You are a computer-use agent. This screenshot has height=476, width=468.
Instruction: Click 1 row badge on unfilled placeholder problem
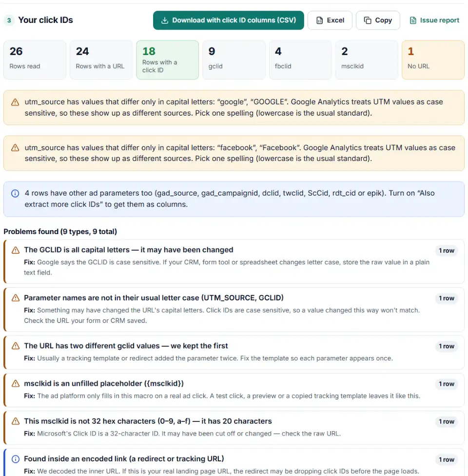447,384
